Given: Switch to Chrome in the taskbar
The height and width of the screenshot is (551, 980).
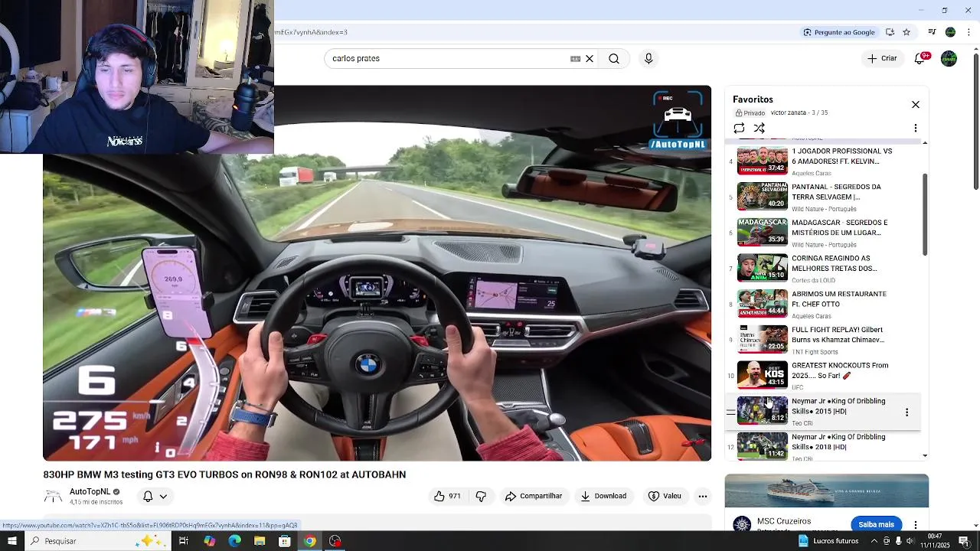Looking at the screenshot, I should pos(309,541).
